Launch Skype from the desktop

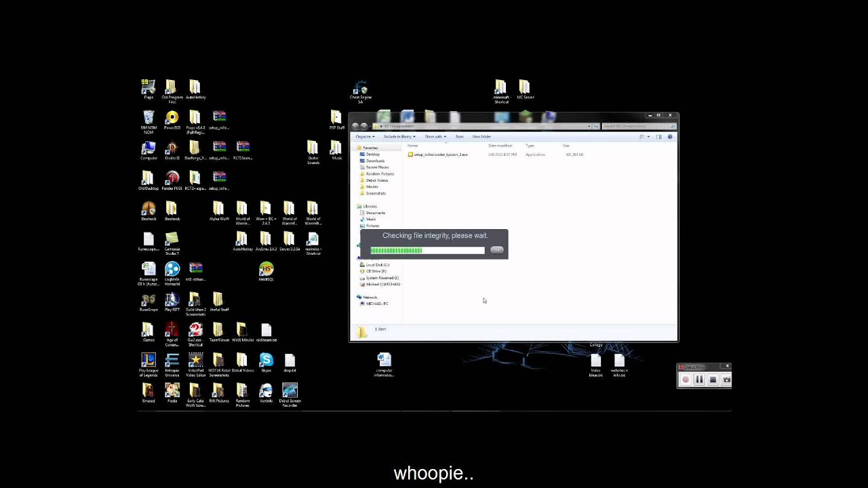pos(266,363)
